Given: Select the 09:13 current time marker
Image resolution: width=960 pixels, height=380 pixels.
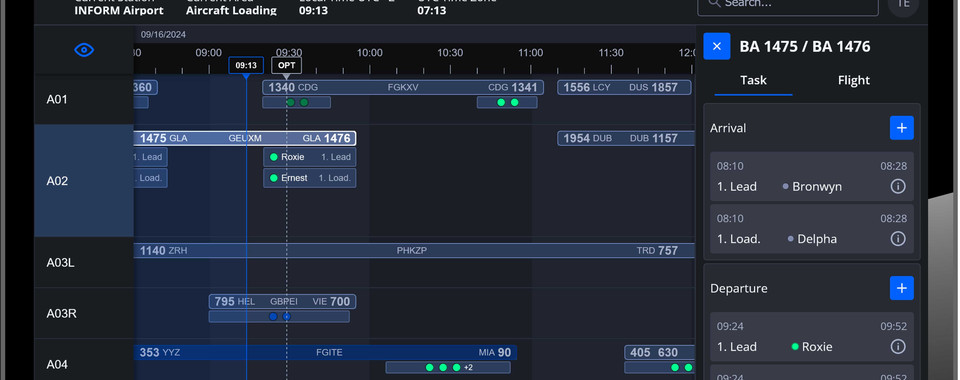Looking at the screenshot, I should pos(246,65).
